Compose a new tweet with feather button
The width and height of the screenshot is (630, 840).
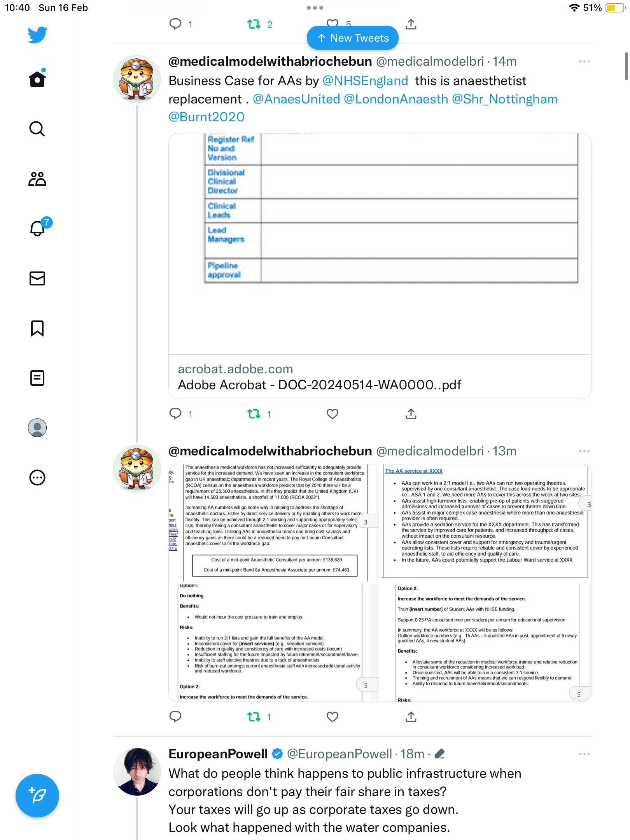click(37, 796)
